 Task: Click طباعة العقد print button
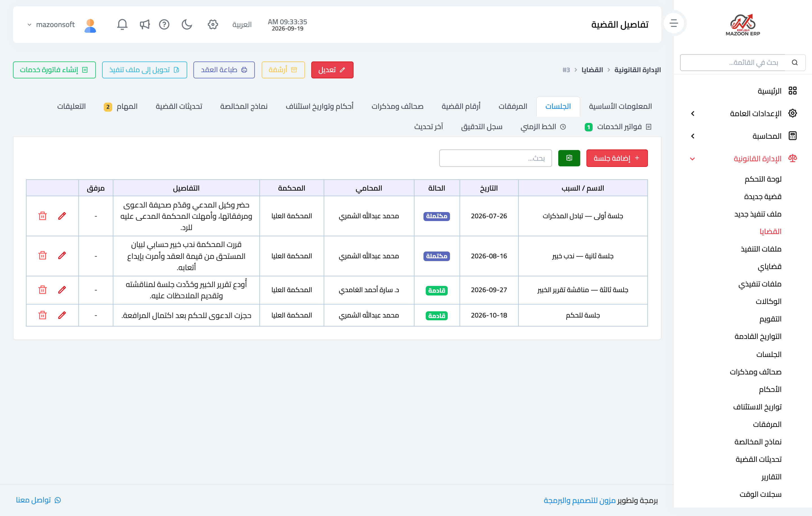click(224, 70)
